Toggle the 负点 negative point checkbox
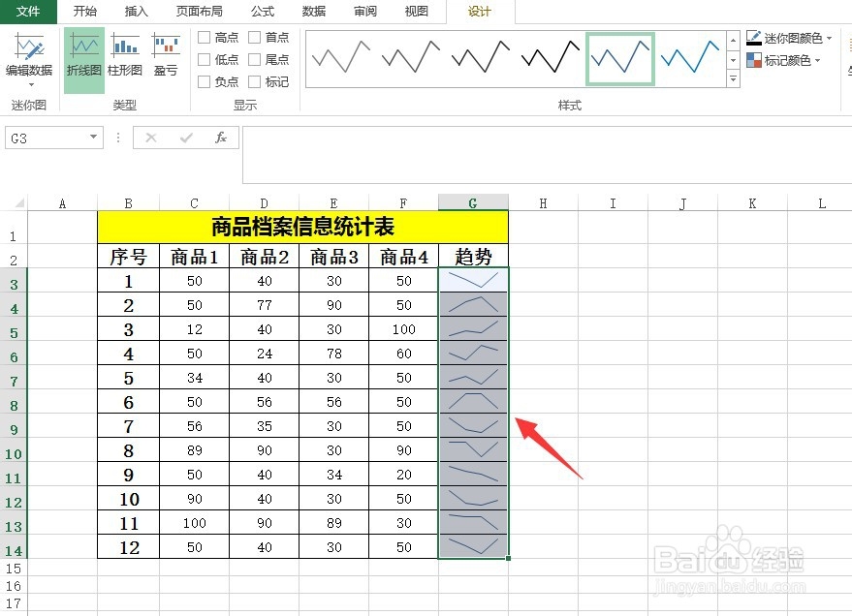852x616 pixels. click(204, 82)
